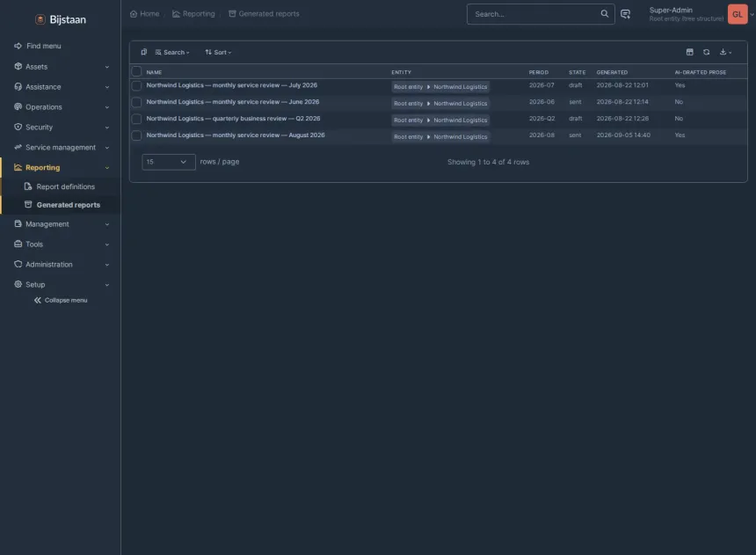Open the July 2026 monthly service review report
The width and height of the screenshot is (756, 555).
[x=232, y=85]
